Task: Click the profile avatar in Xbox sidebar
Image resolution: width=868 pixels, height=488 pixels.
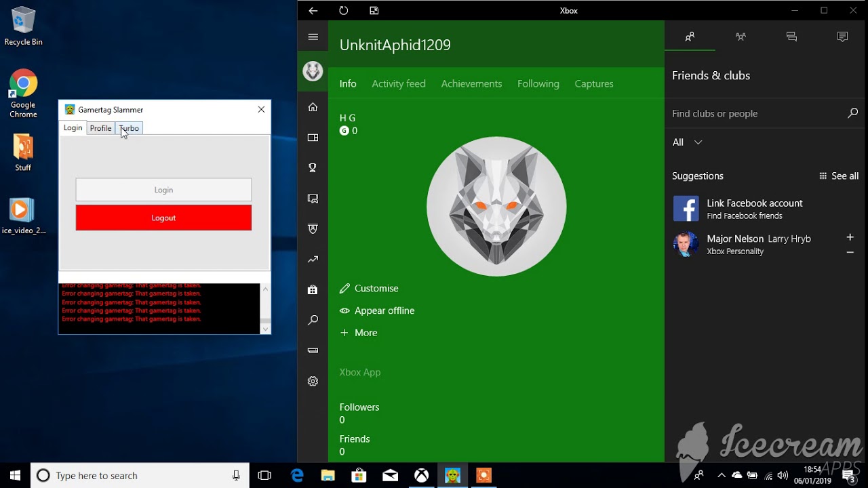Action: pos(313,71)
